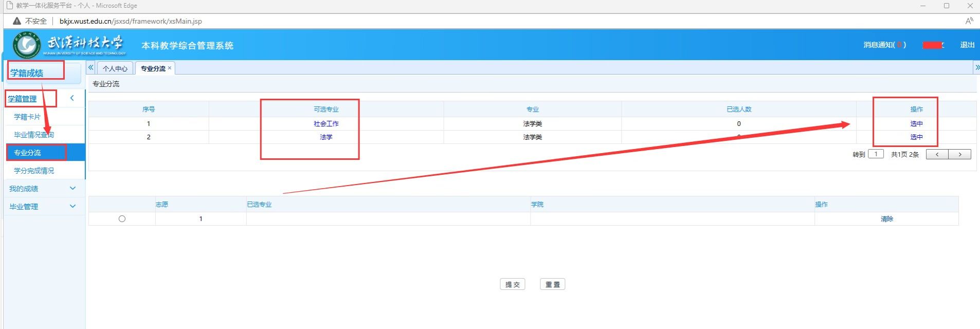Screen dimensions: 980x329
Task: Close the 专业分流 tab using its x
Action: [170, 68]
